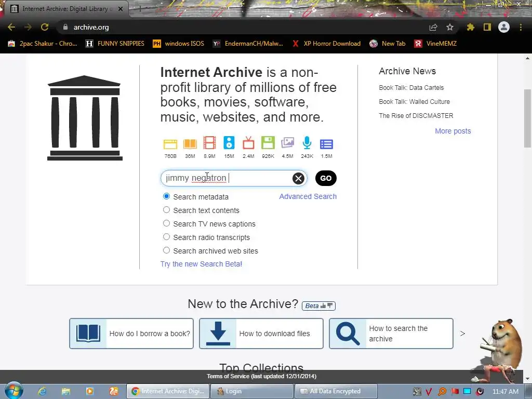Click the page vertical scrollbar thumb
The image size is (532, 399).
tap(527, 118)
